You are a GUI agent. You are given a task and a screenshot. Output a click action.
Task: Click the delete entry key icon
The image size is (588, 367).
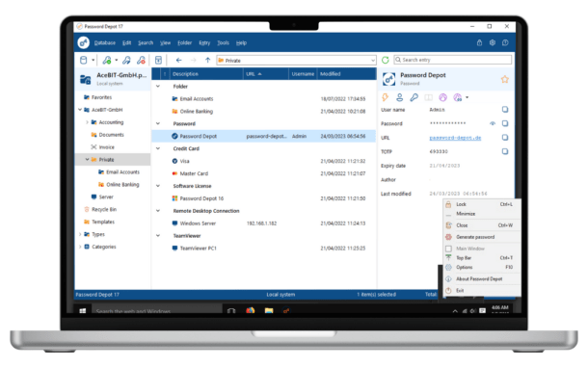click(x=141, y=60)
